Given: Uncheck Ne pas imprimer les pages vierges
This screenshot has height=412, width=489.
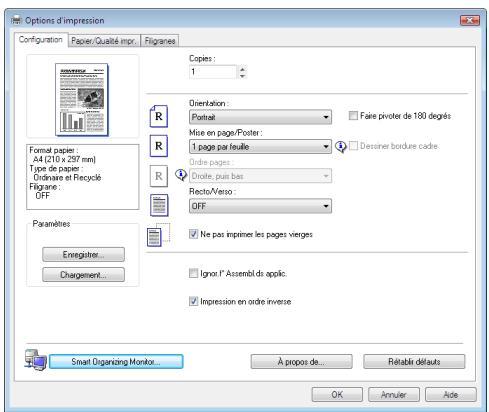Looking at the screenshot, I should pyautogui.click(x=193, y=234).
